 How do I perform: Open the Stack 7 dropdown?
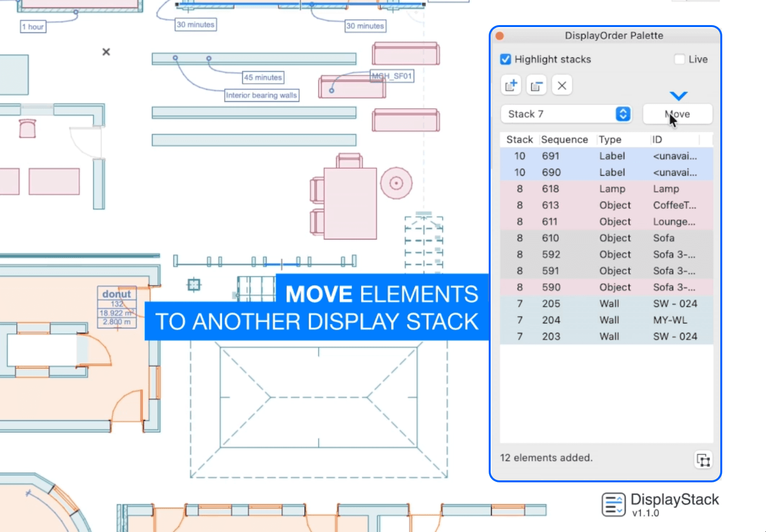coord(566,114)
